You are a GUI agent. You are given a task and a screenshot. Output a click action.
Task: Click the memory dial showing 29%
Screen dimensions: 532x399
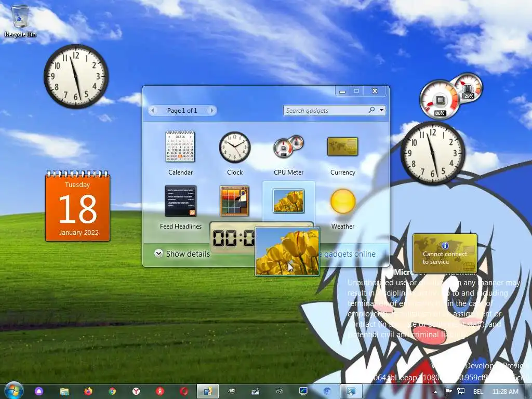coord(468,87)
